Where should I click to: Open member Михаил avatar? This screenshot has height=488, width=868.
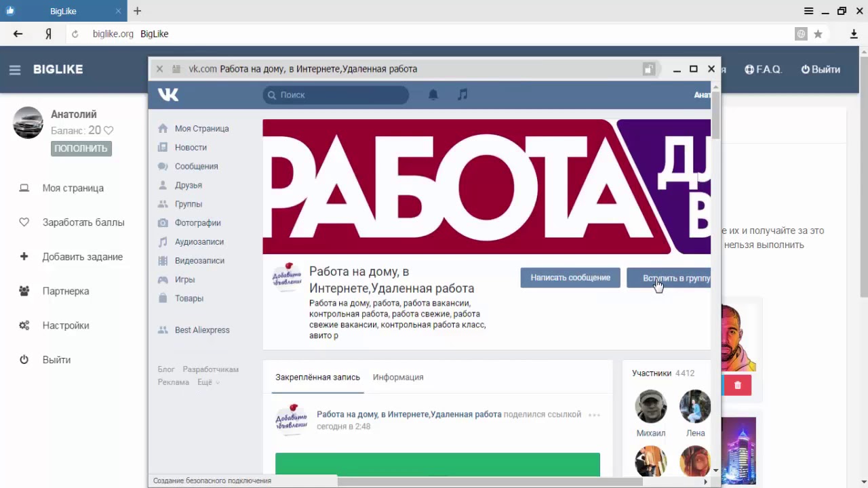pos(651,406)
